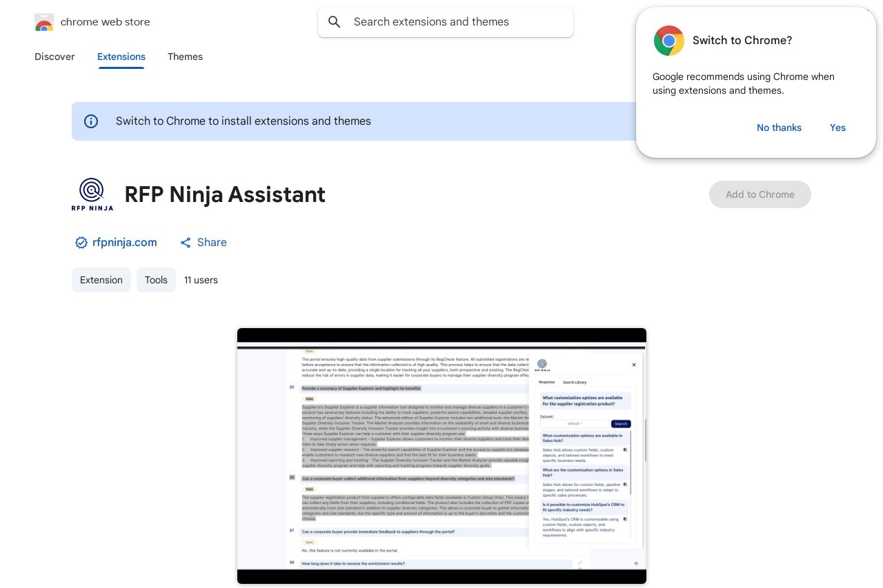Click the Extension category chip

pos(101,280)
